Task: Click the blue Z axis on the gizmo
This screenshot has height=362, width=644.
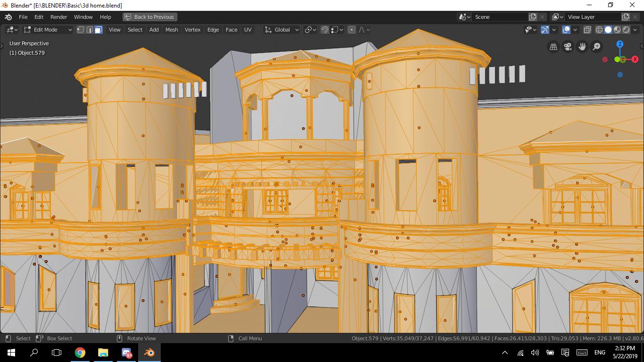Action: pos(620,44)
